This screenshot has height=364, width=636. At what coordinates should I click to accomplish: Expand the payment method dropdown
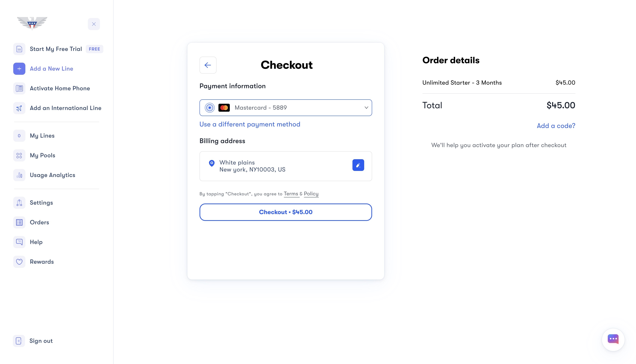click(366, 108)
